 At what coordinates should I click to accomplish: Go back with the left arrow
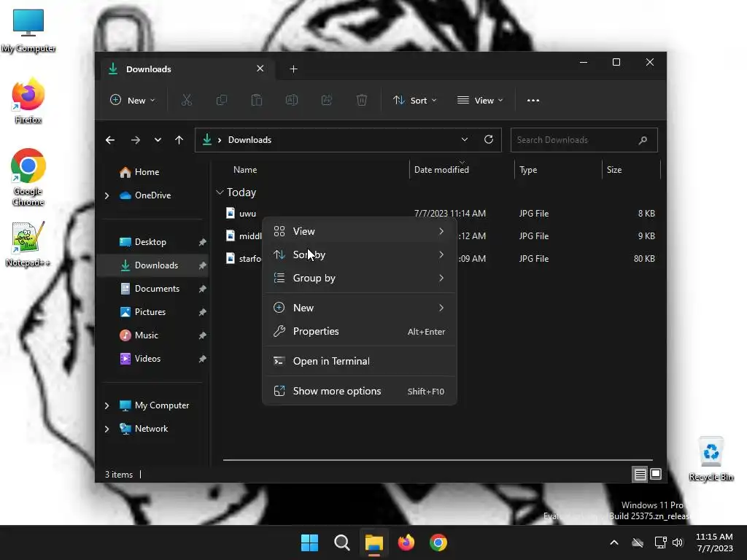click(x=110, y=140)
